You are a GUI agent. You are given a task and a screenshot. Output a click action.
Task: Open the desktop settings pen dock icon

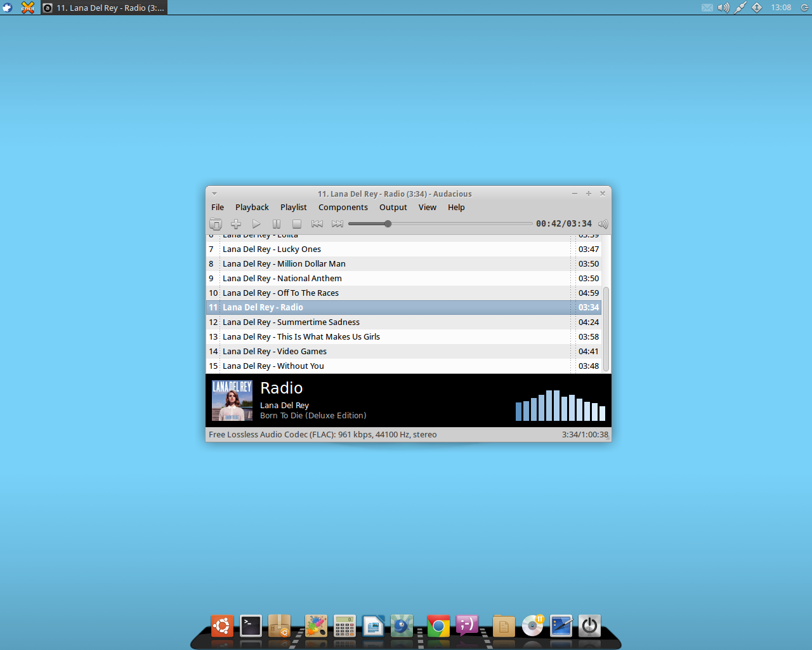click(x=561, y=627)
